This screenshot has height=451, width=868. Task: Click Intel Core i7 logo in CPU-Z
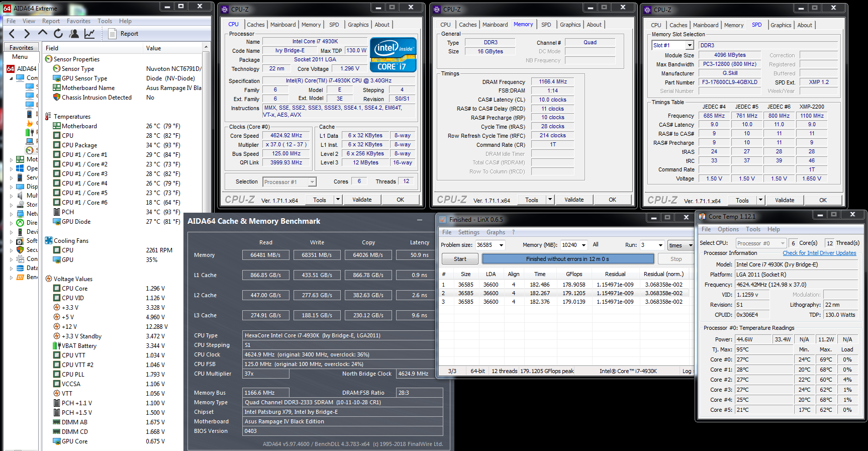(393, 55)
